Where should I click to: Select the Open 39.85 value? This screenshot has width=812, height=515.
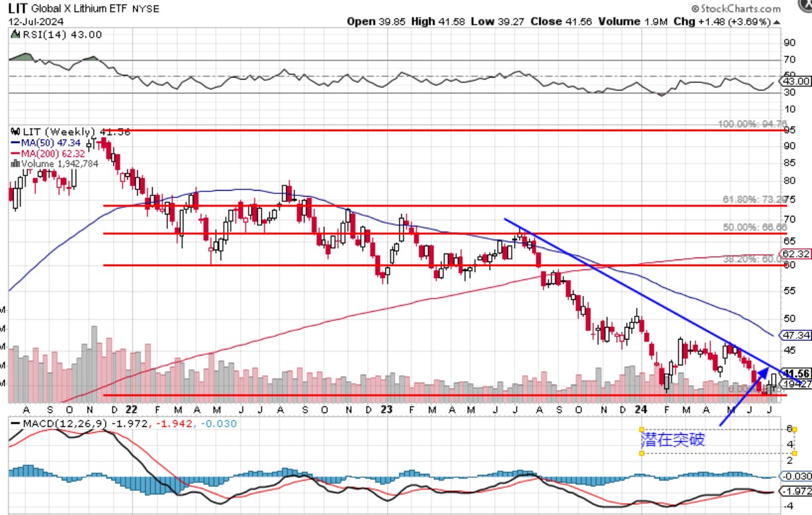(377, 21)
